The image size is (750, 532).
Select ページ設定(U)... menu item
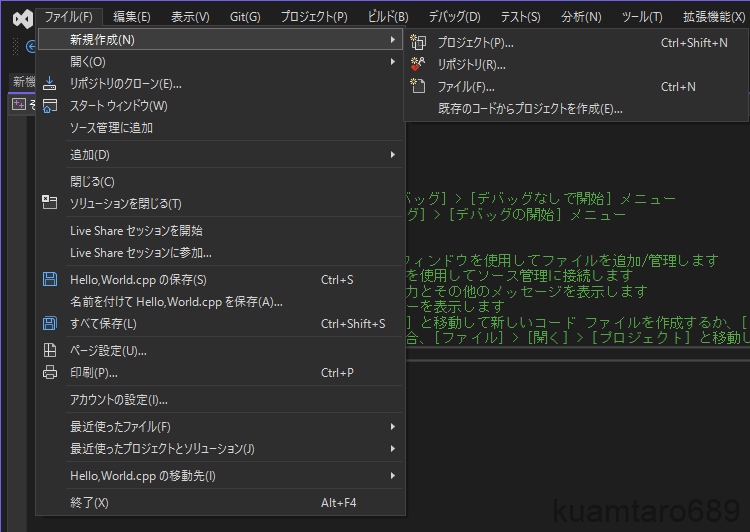(220, 351)
